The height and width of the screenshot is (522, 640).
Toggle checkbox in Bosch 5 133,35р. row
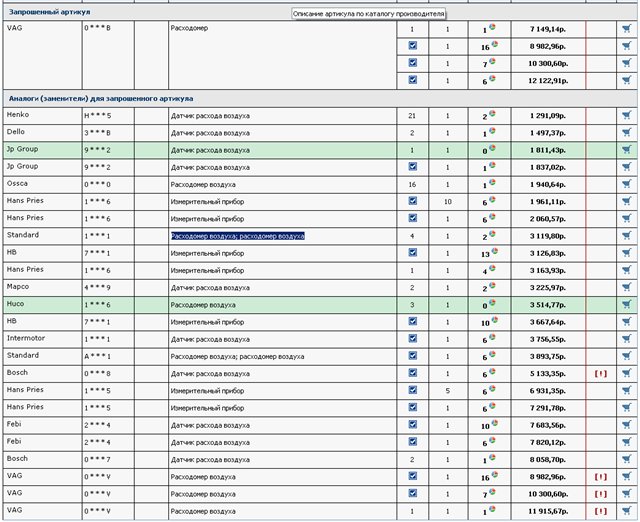413,373
